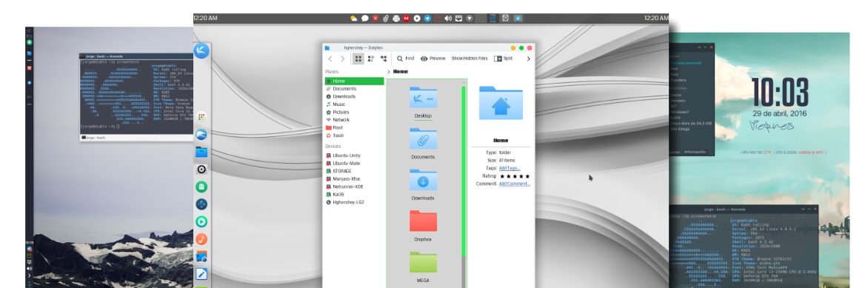
Task: Switch to Icons view mode
Action: coord(358,58)
